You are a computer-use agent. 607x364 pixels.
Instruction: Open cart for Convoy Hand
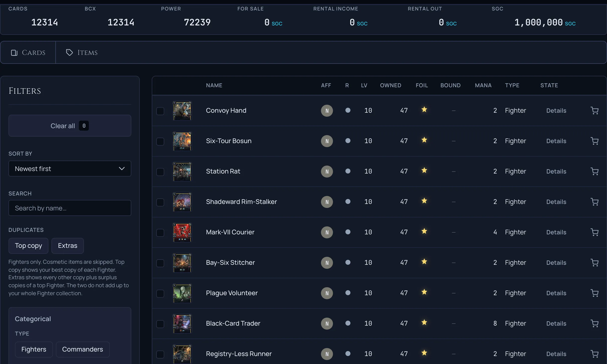coord(595,110)
